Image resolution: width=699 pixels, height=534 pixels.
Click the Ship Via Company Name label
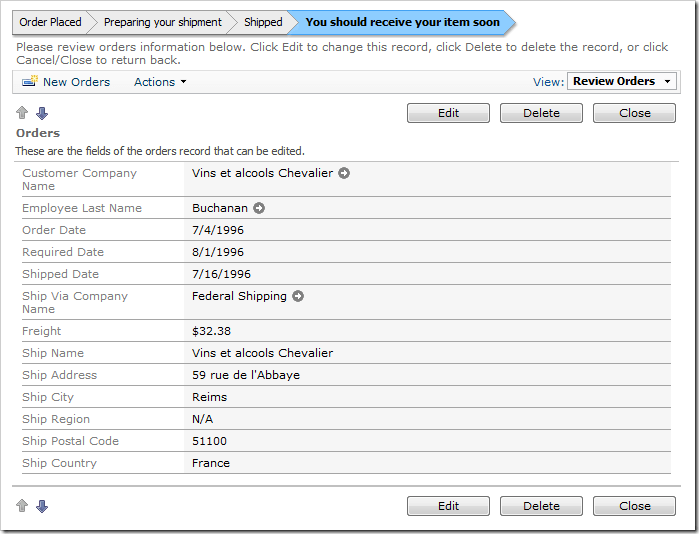click(75, 302)
